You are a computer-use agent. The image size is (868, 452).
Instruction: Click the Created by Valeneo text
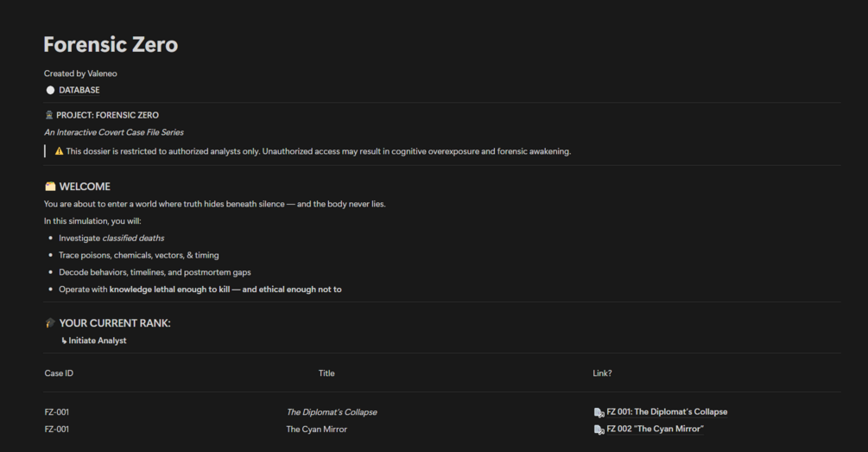pyautogui.click(x=80, y=73)
